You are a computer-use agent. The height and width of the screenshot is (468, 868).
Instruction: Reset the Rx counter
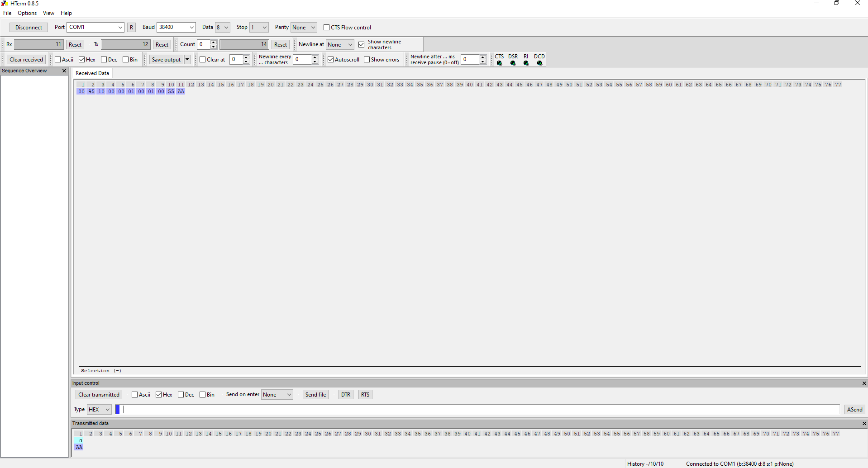pos(75,45)
